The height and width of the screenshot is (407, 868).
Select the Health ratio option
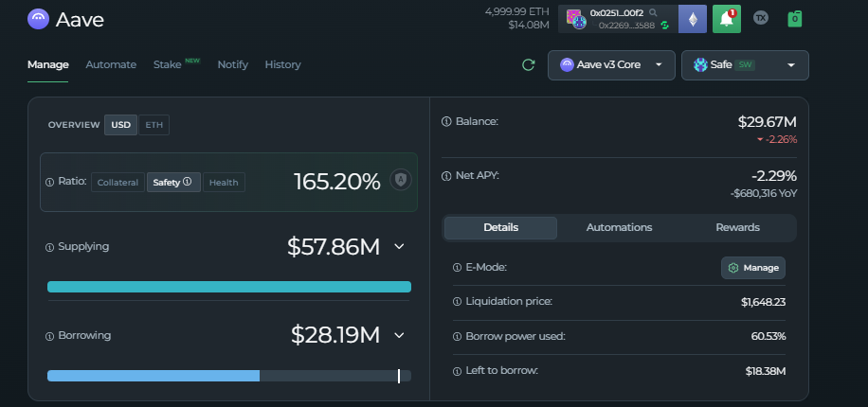coord(224,183)
